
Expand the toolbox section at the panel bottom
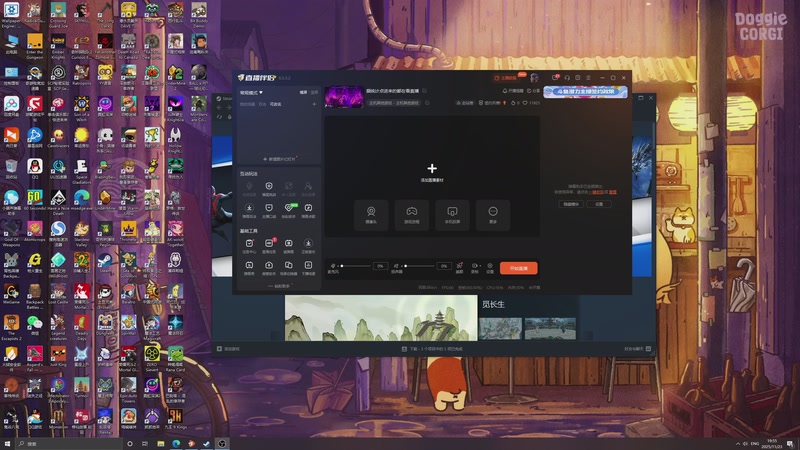[279, 286]
